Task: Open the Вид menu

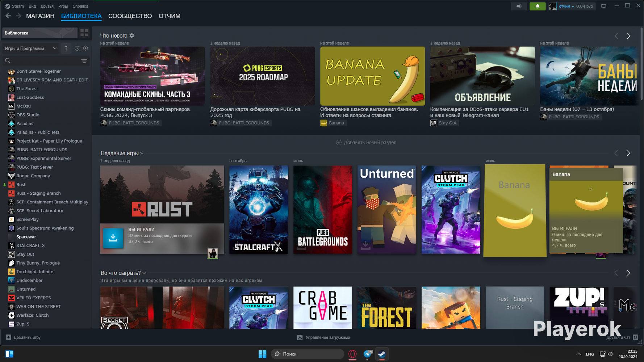Action: pyautogui.click(x=32, y=6)
